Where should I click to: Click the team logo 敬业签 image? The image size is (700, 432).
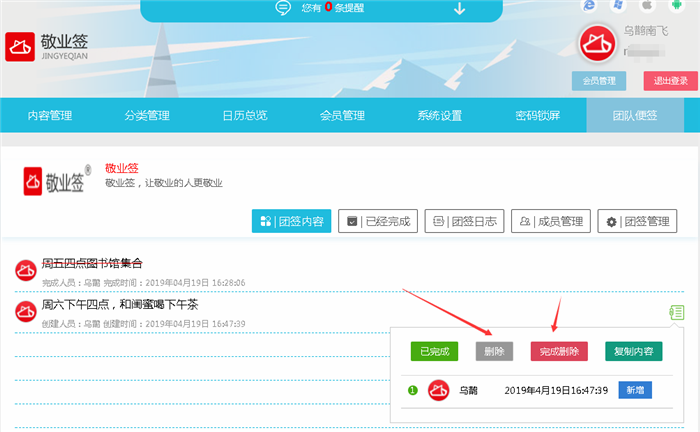point(57,181)
